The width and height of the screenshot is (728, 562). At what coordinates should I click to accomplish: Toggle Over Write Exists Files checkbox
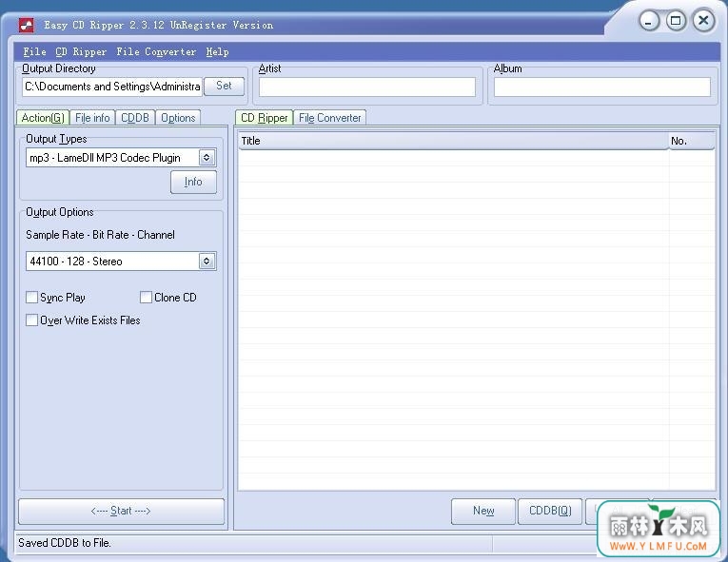coord(31,320)
